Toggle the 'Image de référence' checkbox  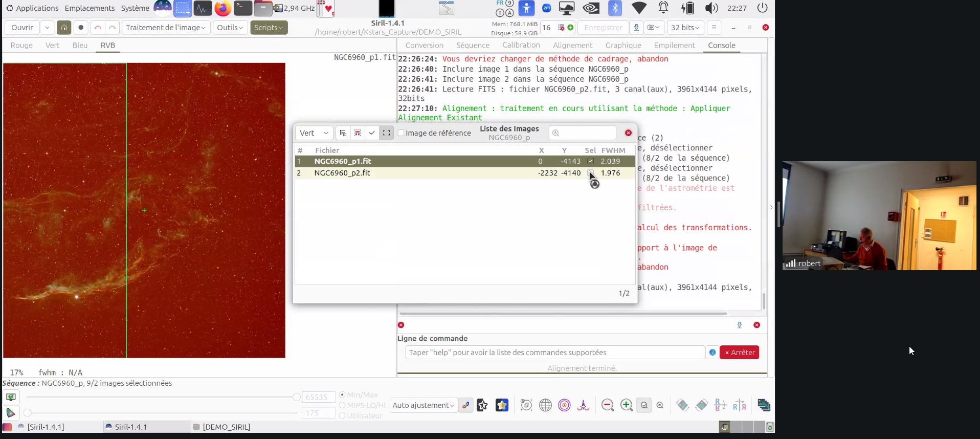401,133
